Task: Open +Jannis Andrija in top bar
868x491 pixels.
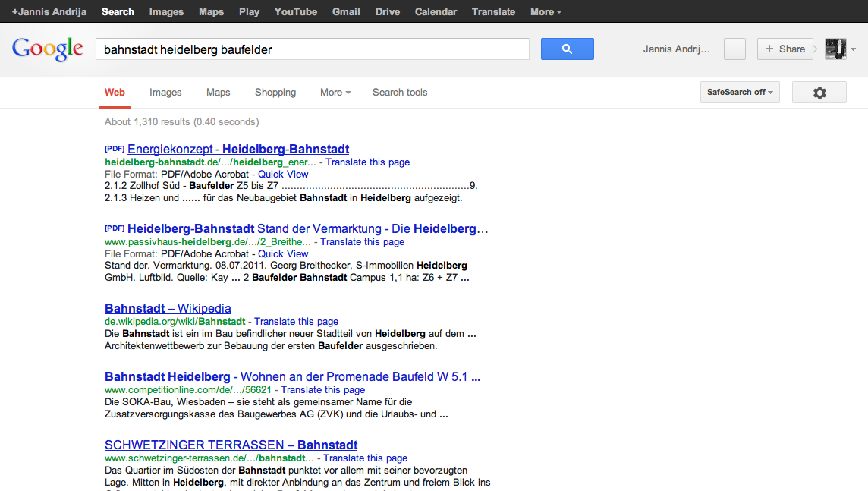Action: click(49, 11)
